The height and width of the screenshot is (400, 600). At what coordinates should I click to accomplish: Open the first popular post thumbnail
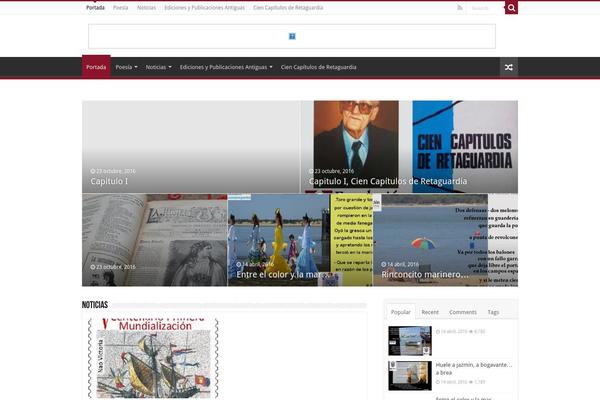tap(410, 341)
